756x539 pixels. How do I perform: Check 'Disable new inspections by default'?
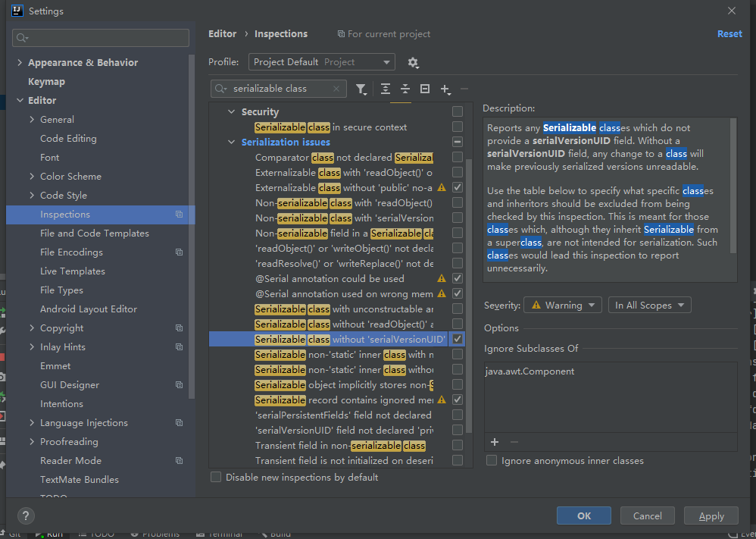pos(216,478)
